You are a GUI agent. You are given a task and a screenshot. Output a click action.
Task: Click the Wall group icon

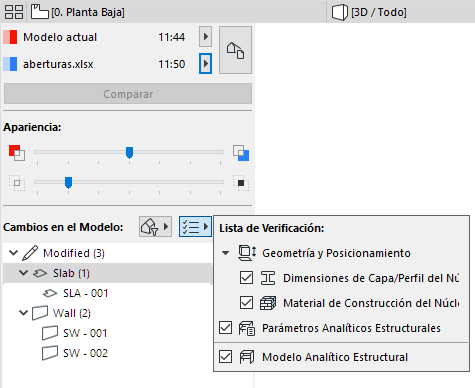40,313
